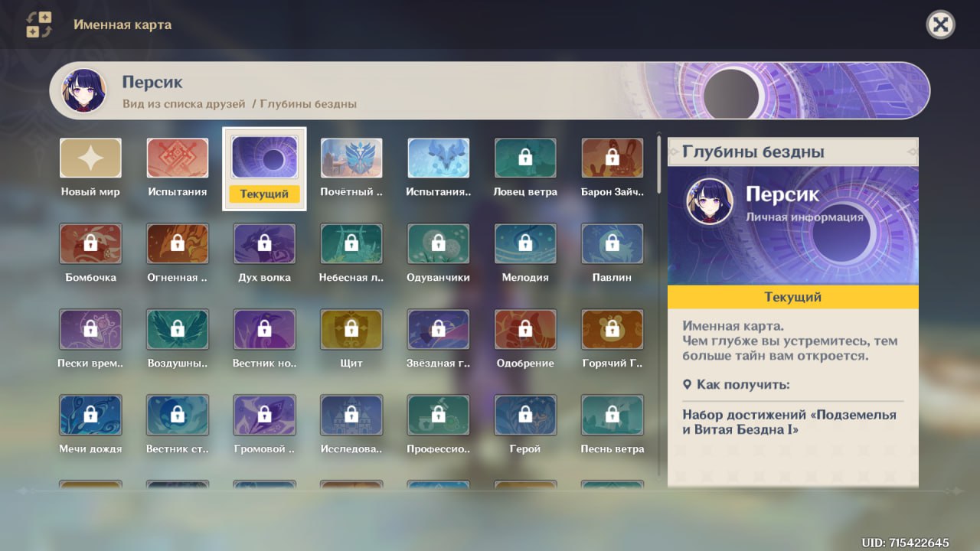
Task: Click the locked Дух волка namecard
Action: click(x=264, y=254)
